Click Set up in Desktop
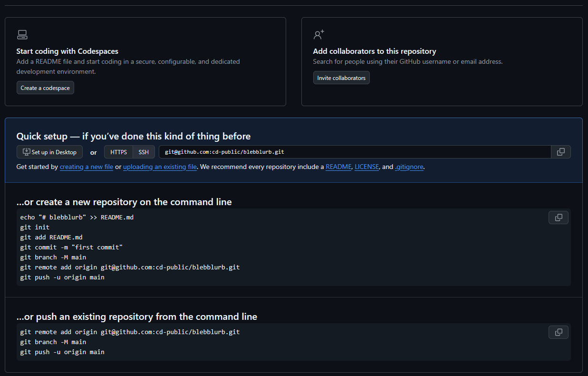 tap(49, 152)
